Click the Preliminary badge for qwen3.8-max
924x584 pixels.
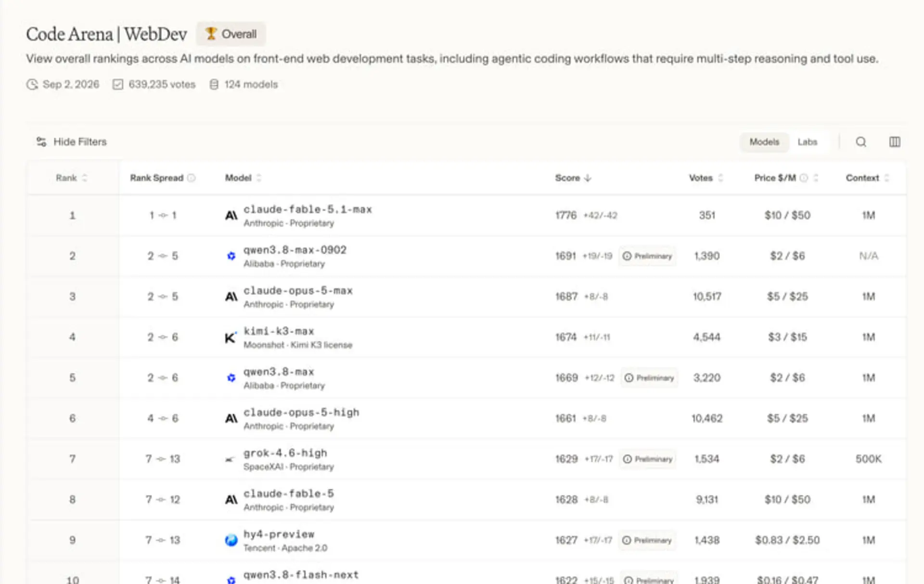point(649,377)
